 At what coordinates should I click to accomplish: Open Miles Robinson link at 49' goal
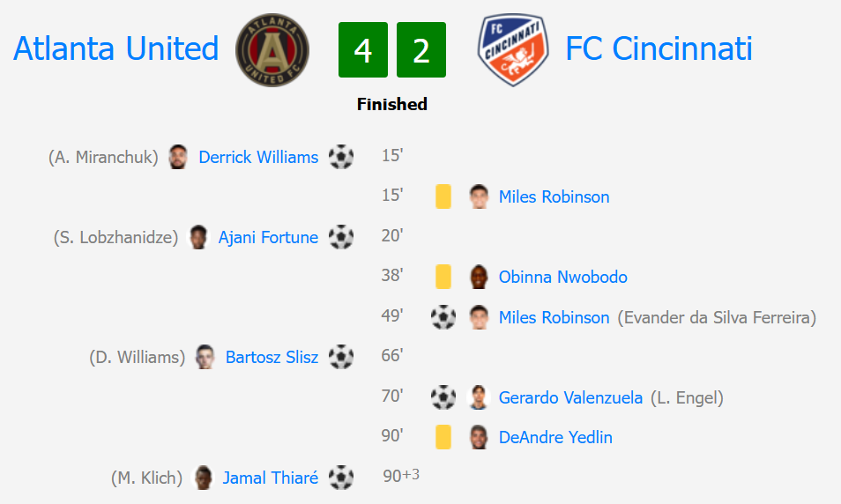(x=554, y=317)
